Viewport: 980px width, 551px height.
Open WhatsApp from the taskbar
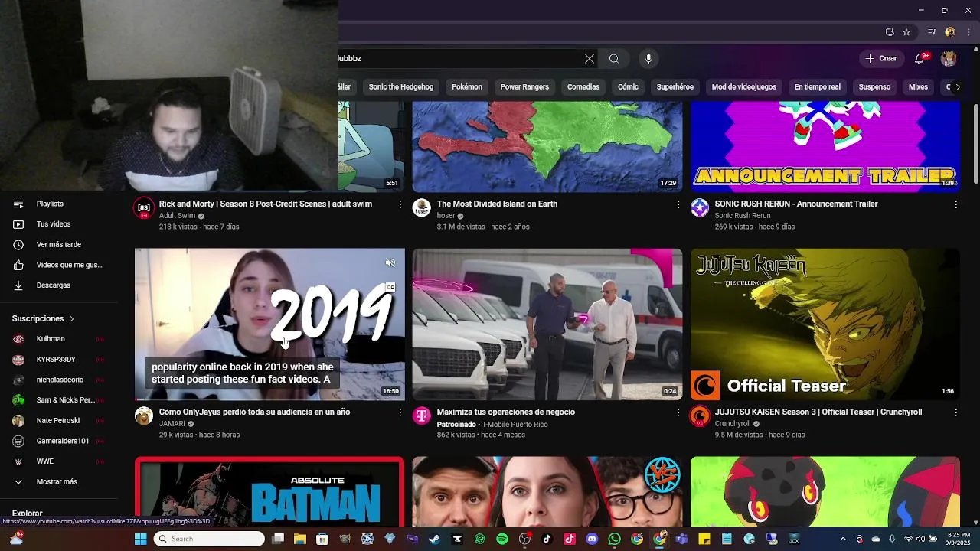point(614,539)
